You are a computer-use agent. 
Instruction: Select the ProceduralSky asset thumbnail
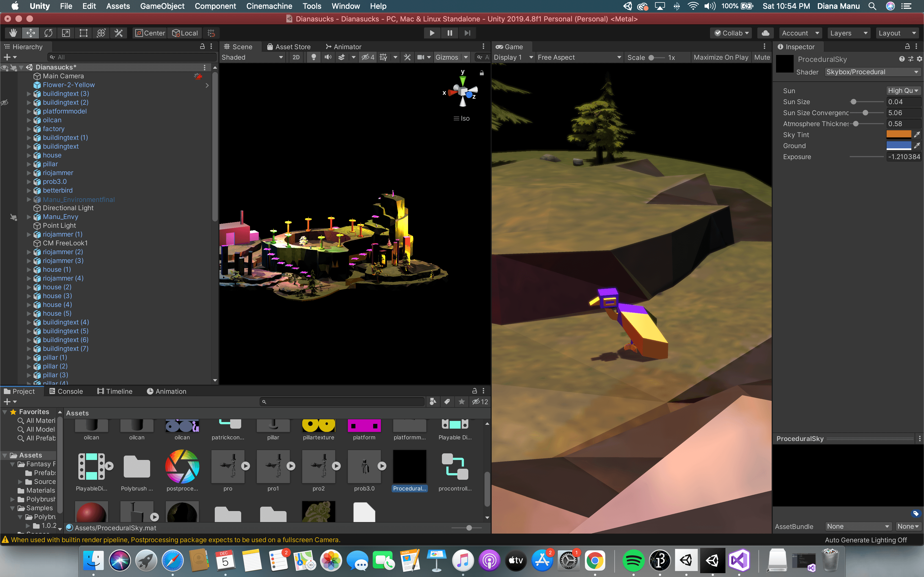pyautogui.click(x=409, y=466)
